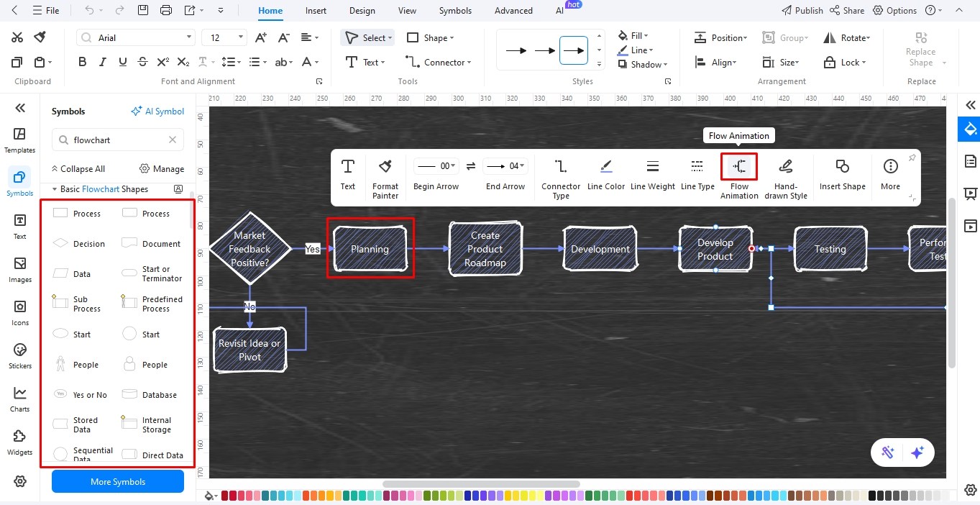Image resolution: width=980 pixels, height=505 pixels.
Task: Toggle Bold formatting
Action: (x=83, y=62)
